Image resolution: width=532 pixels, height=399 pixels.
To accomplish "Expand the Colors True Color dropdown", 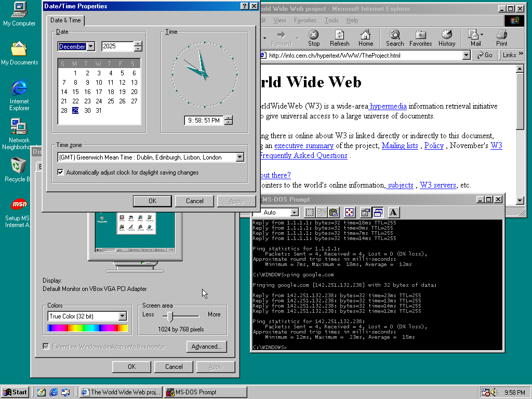I will pyautogui.click(x=123, y=316).
